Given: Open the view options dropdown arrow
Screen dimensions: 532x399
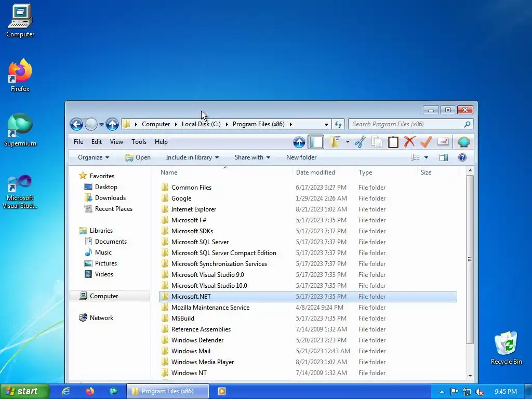Looking at the screenshot, I should [426, 157].
